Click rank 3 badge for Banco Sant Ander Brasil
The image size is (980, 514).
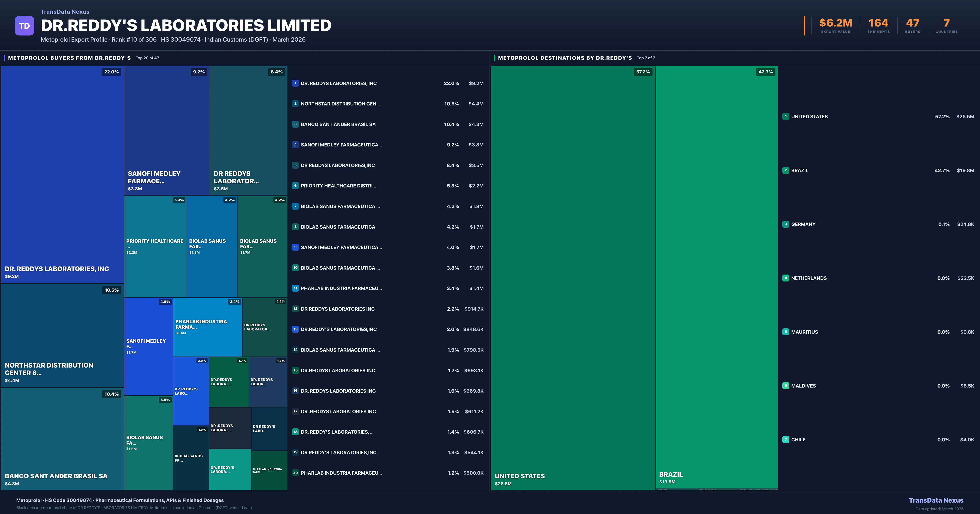pos(295,124)
